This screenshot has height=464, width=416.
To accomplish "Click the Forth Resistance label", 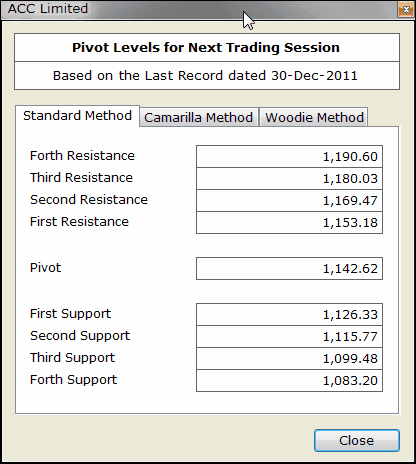I will coord(82,155).
